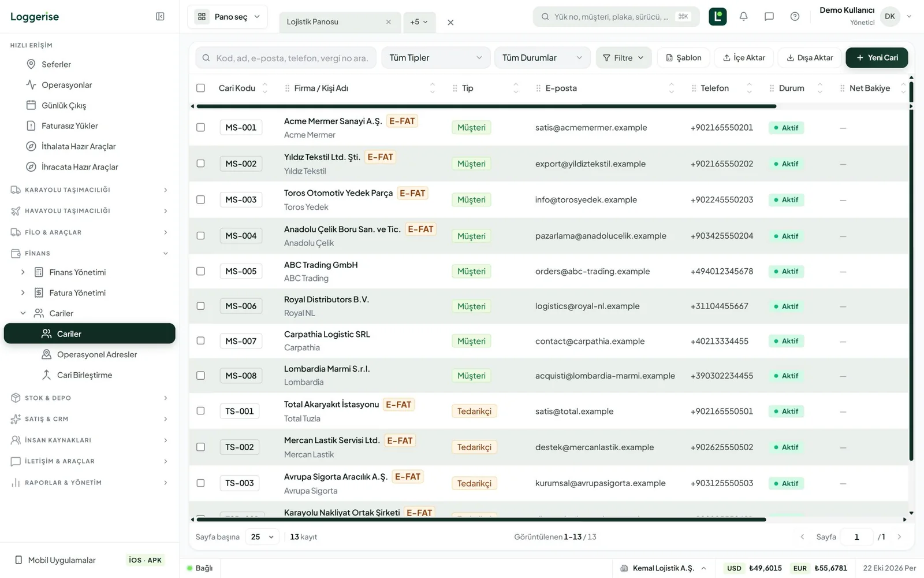Tick checkbox for MS-008 row

200,376
